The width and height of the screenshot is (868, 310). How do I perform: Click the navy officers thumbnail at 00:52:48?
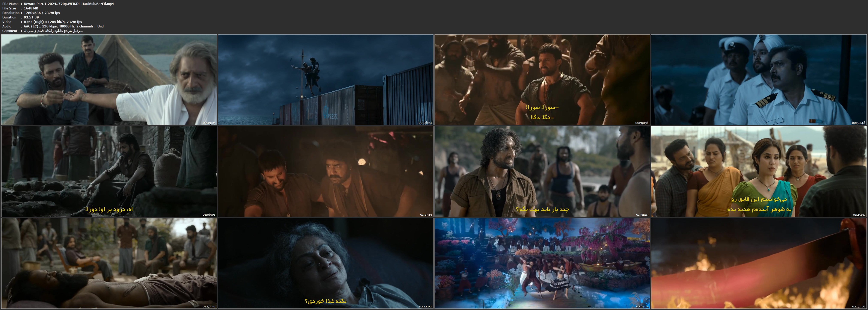coord(759,80)
